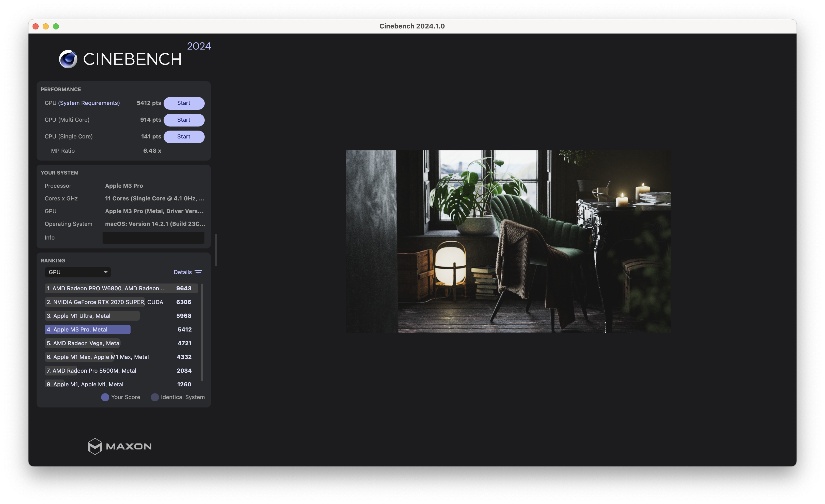The image size is (825, 504).
Task: Click the Your Score legend circle
Action: (105, 397)
